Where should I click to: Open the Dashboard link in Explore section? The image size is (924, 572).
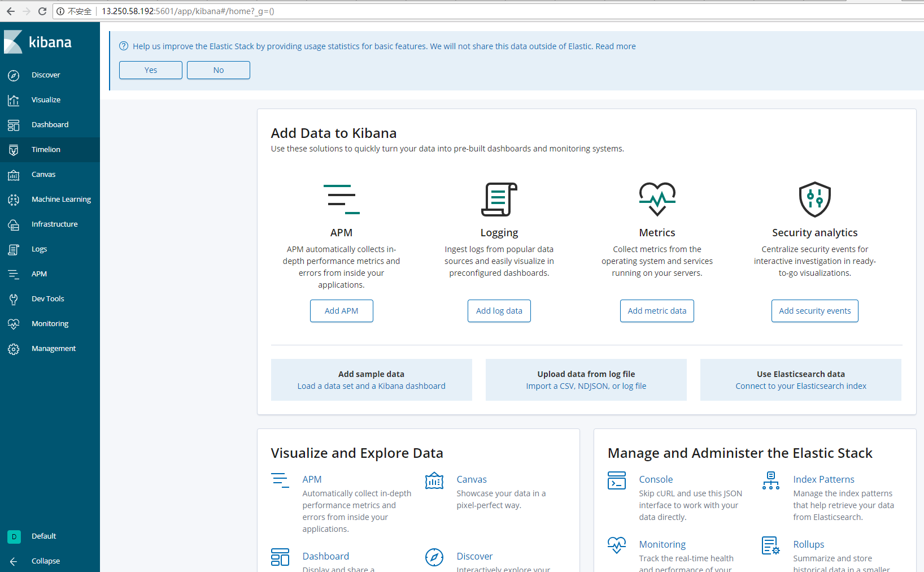pyautogui.click(x=326, y=556)
